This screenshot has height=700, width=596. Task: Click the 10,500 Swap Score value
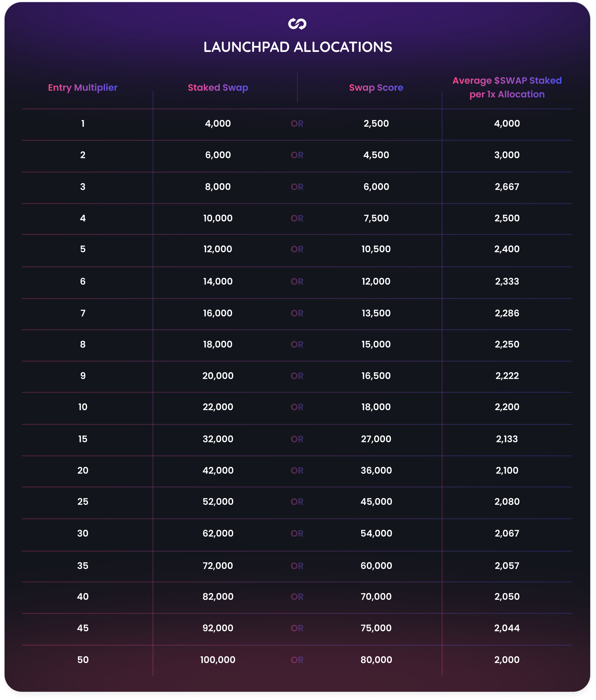[x=376, y=249]
